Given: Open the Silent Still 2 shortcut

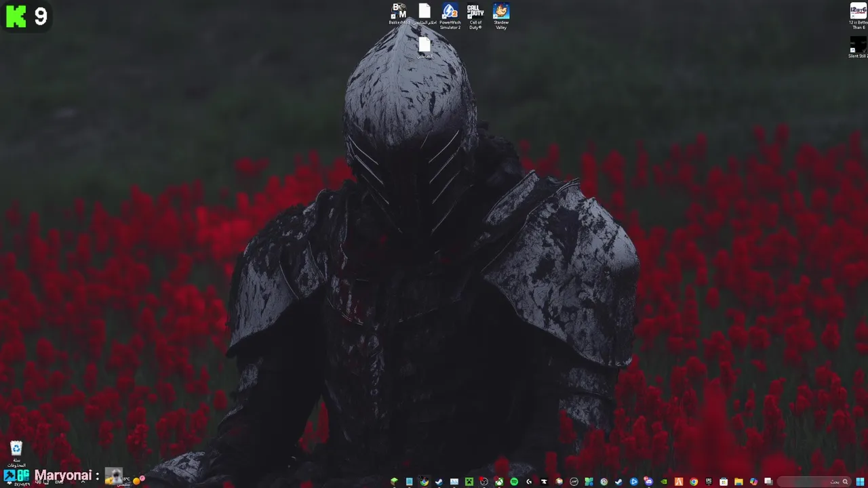Looking at the screenshot, I should [858, 47].
